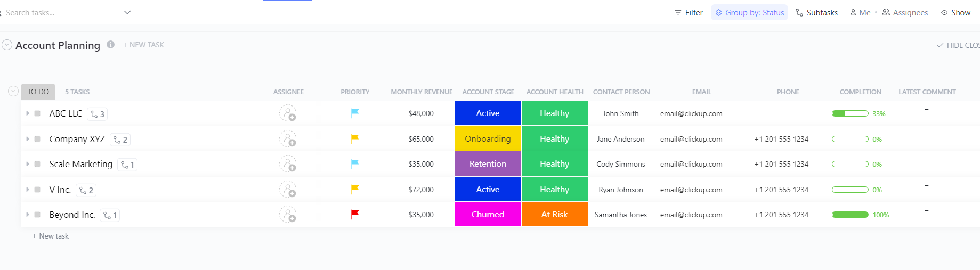The image size is (980, 270).
Task: Sort by the COMPLETION column header
Action: point(861,92)
